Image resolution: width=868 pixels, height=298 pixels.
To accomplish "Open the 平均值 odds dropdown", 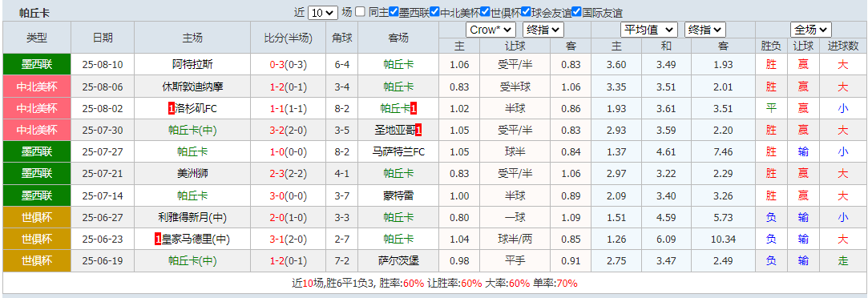I will pyautogui.click(x=649, y=30).
